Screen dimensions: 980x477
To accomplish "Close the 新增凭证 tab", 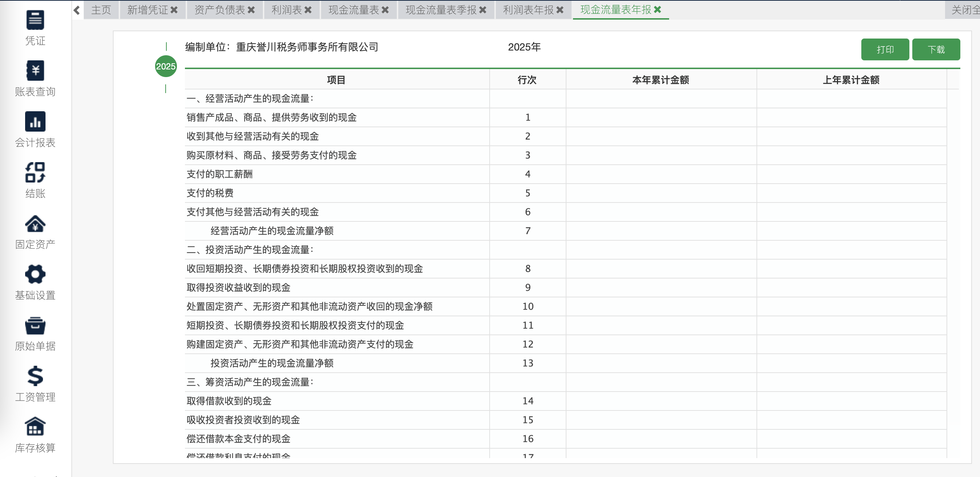I will tap(174, 10).
